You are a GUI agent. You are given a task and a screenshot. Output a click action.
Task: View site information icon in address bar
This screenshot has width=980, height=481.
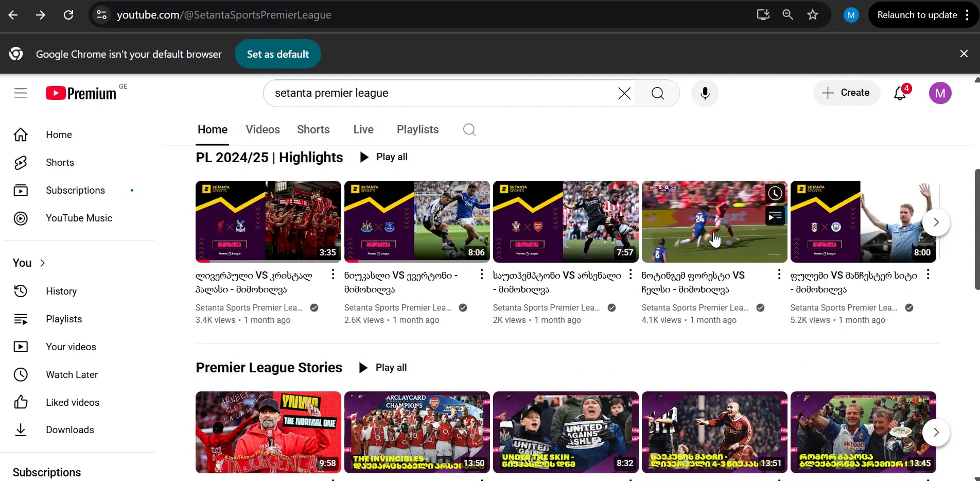pos(102,15)
